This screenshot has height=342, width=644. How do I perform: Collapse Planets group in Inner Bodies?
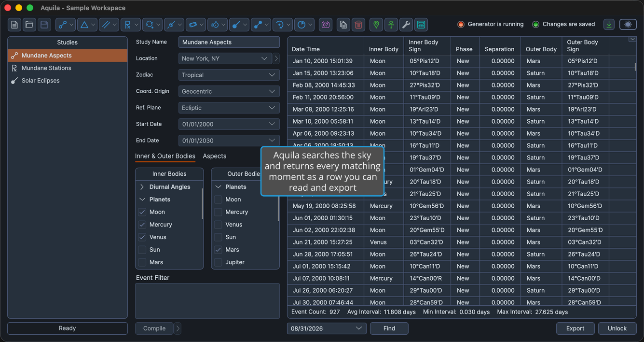(142, 199)
